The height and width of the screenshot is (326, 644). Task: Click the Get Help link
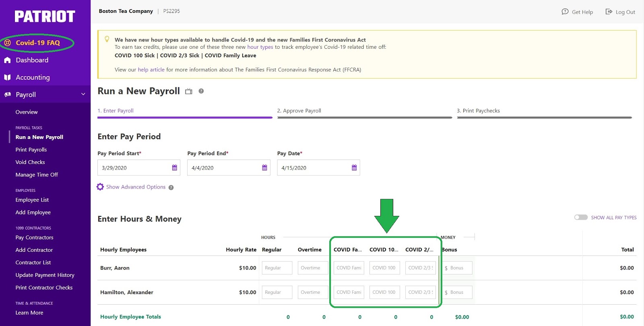tap(582, 12)
